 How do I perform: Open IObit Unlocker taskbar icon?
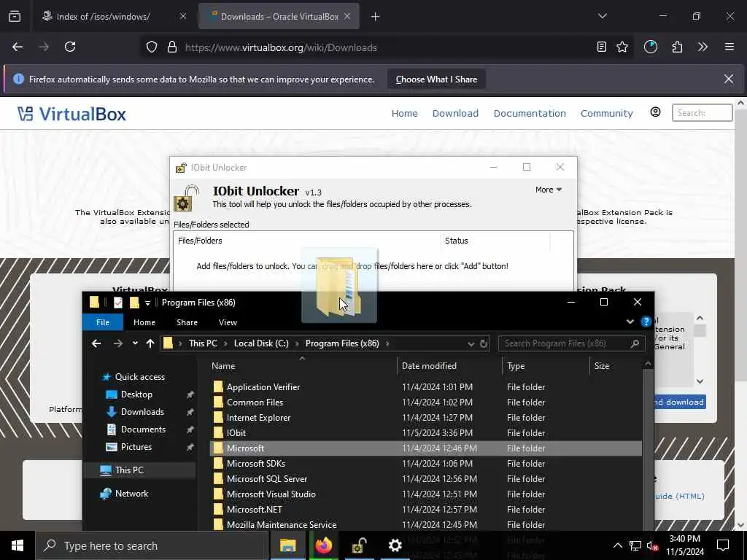click(x=359, y=545)
